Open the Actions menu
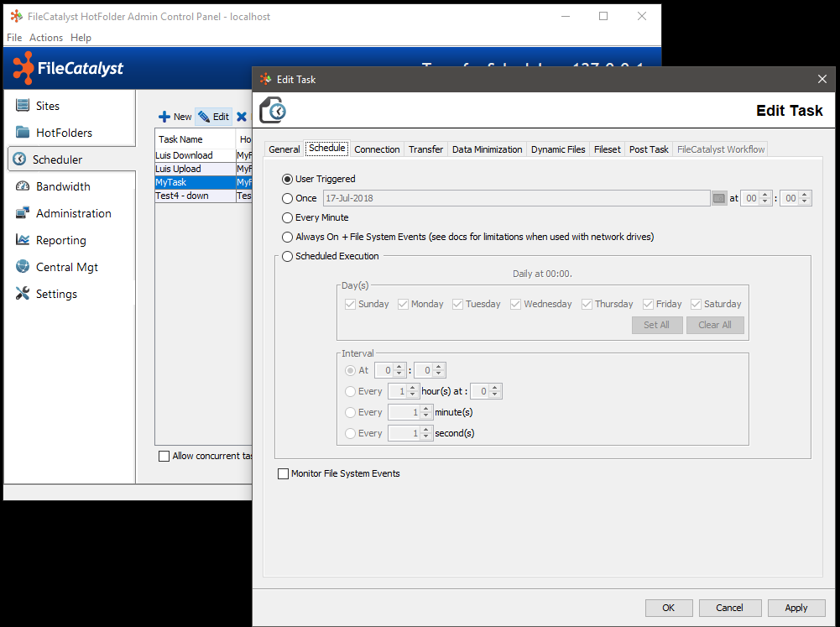 tap(46, 38)
